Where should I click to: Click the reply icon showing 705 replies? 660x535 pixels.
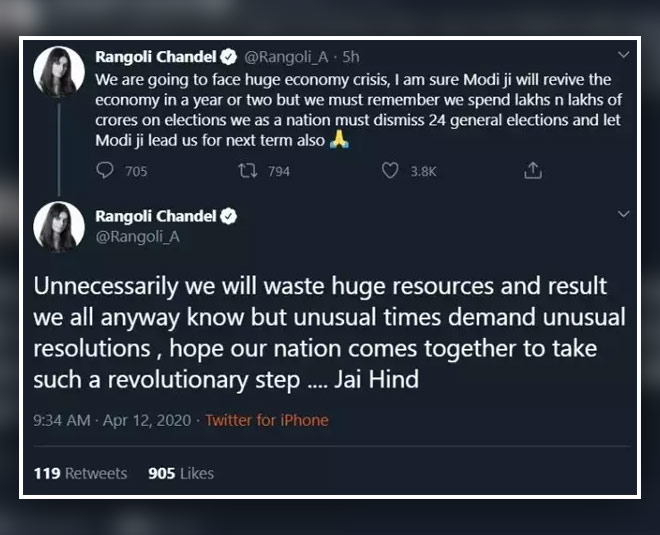pyautogui.click(x=106, y=171)
